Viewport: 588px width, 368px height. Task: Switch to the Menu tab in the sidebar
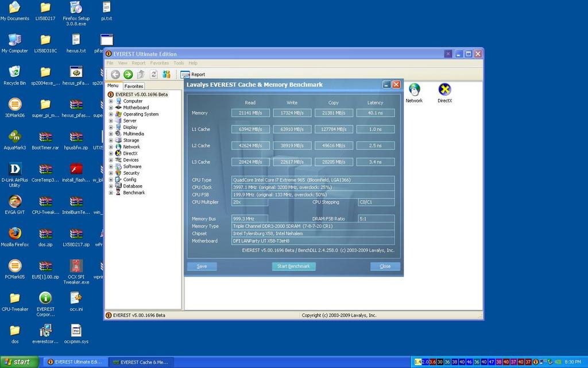pyautogui.click(x=113, y=86)
